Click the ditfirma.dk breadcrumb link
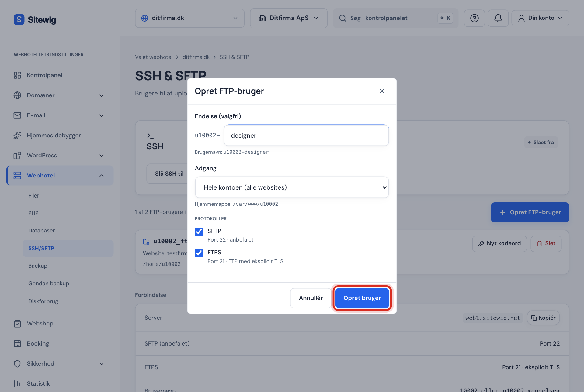 (x=196, y=57)
